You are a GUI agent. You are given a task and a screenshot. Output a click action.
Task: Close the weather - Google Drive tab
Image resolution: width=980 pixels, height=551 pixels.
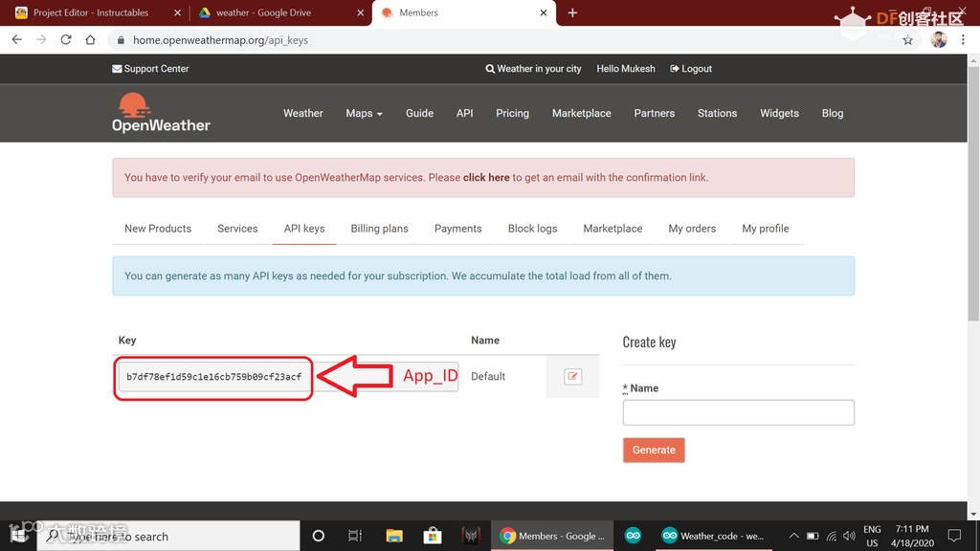coord(361,12)
